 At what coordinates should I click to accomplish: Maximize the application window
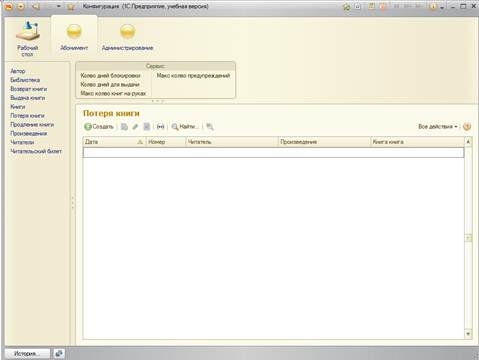463,6
